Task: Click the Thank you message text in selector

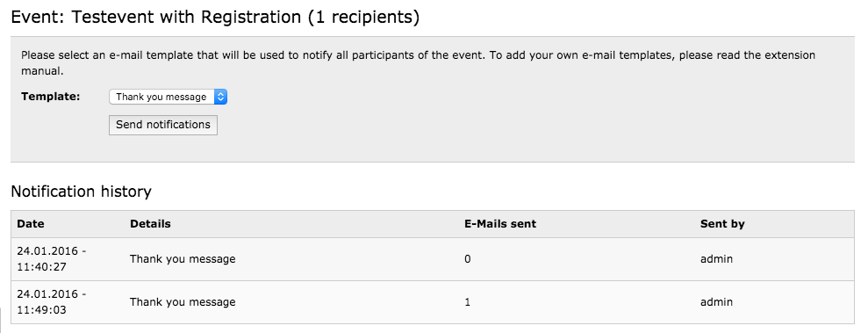Action: 161,97
